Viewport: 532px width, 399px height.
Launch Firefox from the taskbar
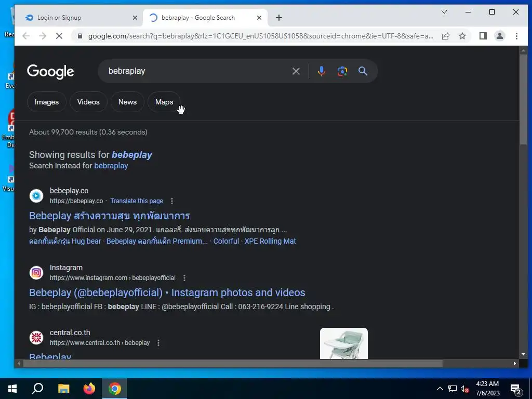89,389
